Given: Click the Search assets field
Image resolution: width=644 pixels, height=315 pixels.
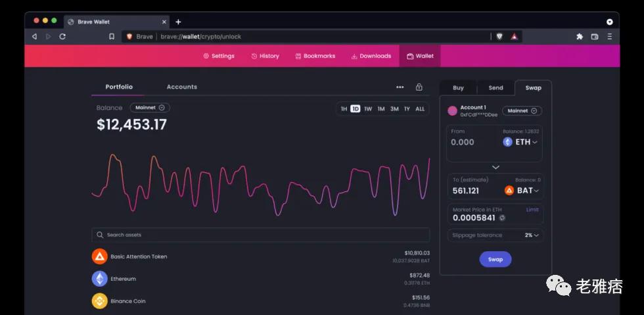Looking at the screenshot, I should point(260,235).
